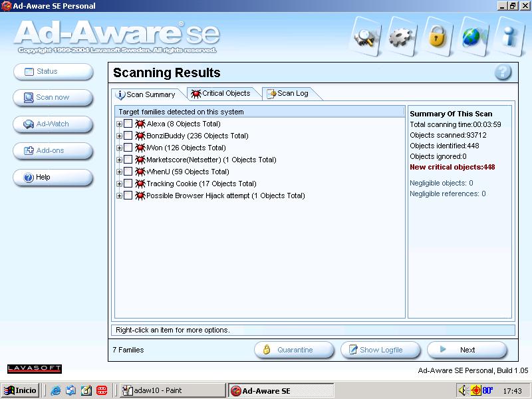Click the bug icon beside Possible Browser Hijack
532x399 pixels.
click(140, 196)
